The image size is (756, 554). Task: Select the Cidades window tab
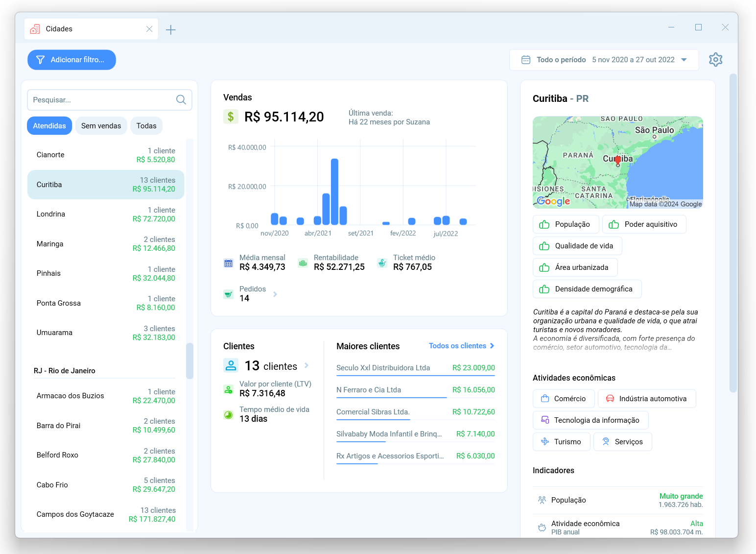(91, 29)
